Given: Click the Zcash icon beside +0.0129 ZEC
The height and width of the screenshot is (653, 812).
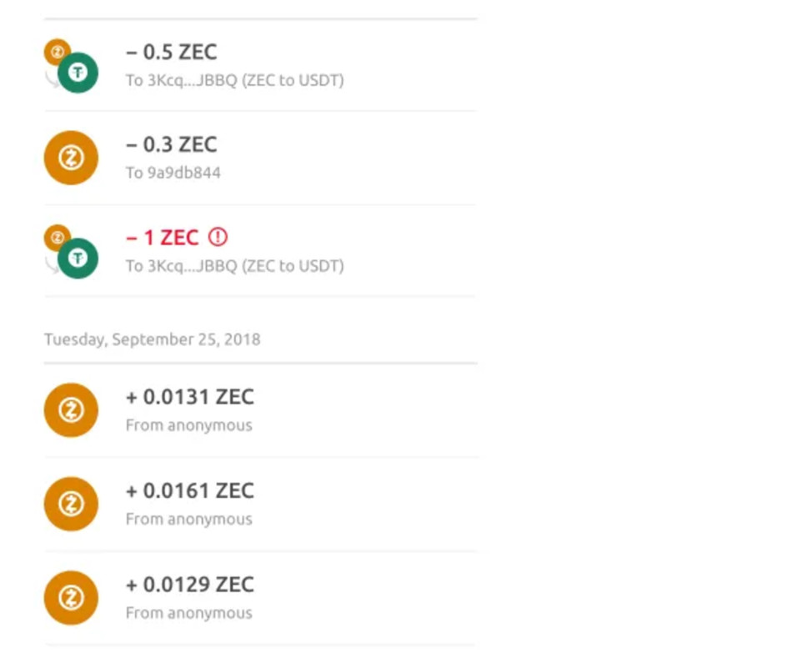Looking at the screenshot, I should coord(71,598).
